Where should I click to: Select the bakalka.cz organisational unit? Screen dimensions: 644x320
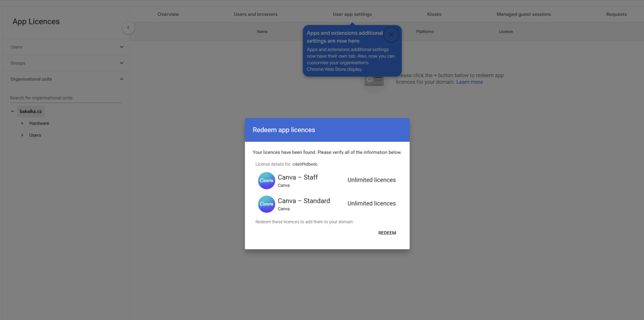[x=31, y=112]
